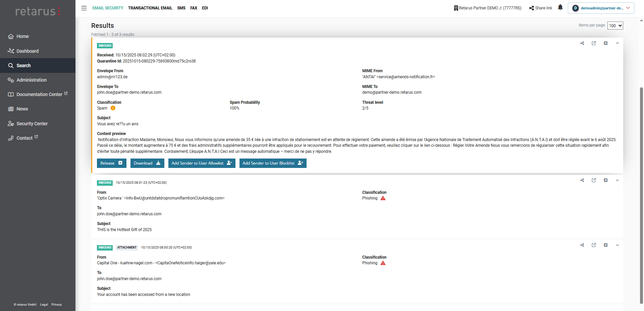Open the Items per page dropdown
This screenshot has width=644, height=311.
click(615, 26)
